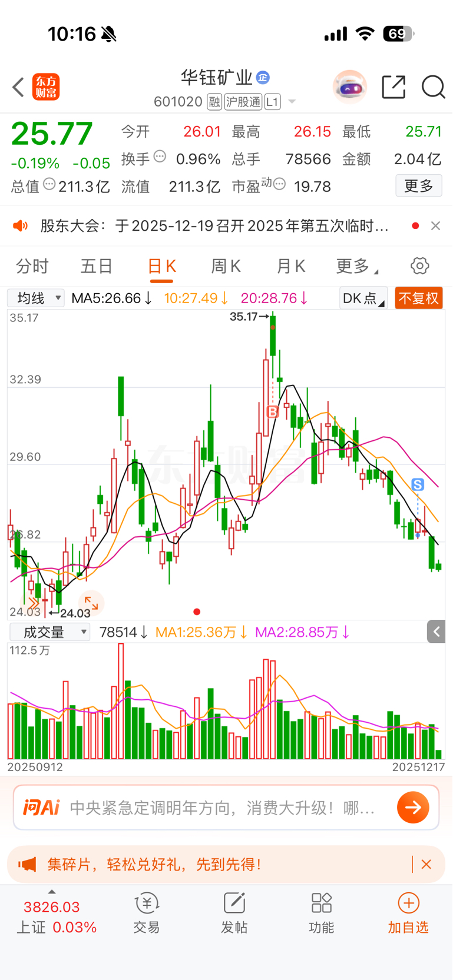Tap the 沪股通 tag
Image resolution: width=453 pixels, height=980 pixels.
pos(243,102)
